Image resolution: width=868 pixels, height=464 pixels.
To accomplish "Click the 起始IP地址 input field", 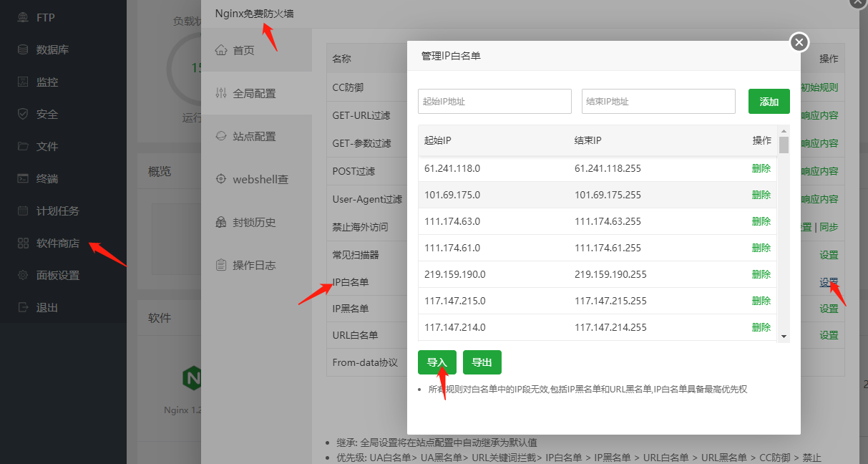I will click(x=494, y=101).
